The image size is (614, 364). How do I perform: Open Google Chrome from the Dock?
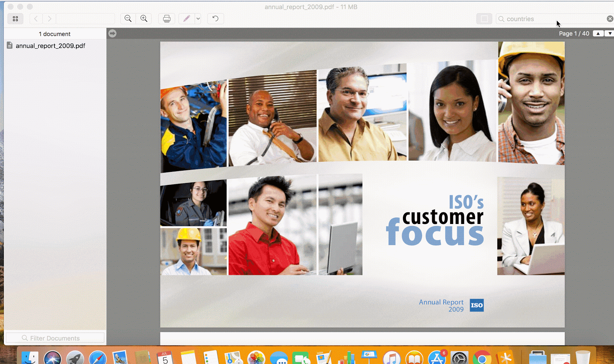(x=482, y=358)
